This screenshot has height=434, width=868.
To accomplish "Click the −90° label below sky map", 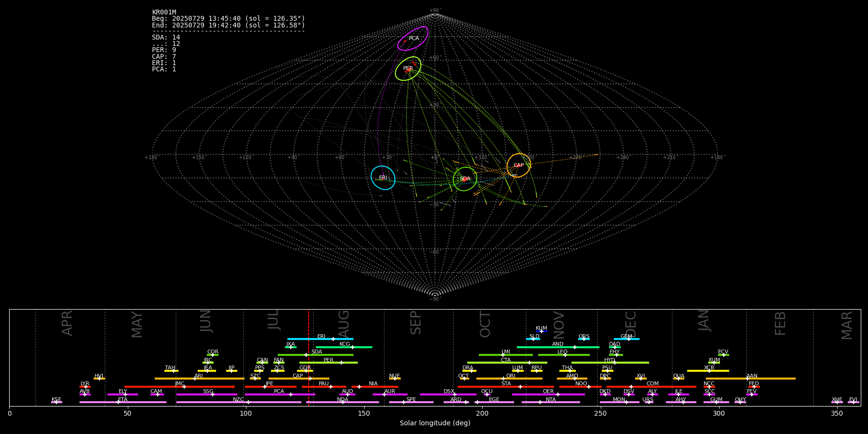I will pos(435,299).
